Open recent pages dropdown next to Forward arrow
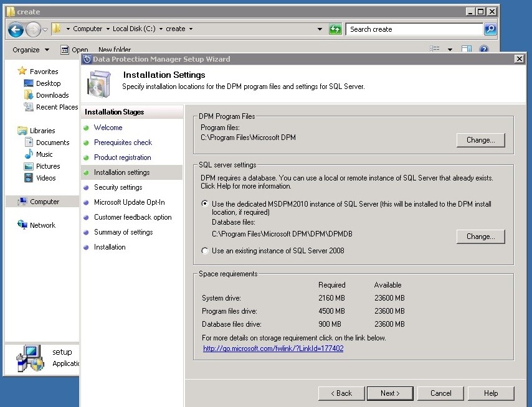Screen dimensions: 532x407 (x=45, y=30)
